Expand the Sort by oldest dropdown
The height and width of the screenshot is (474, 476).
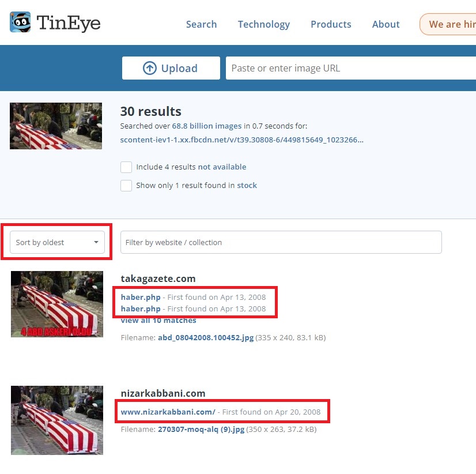(58, 242)
